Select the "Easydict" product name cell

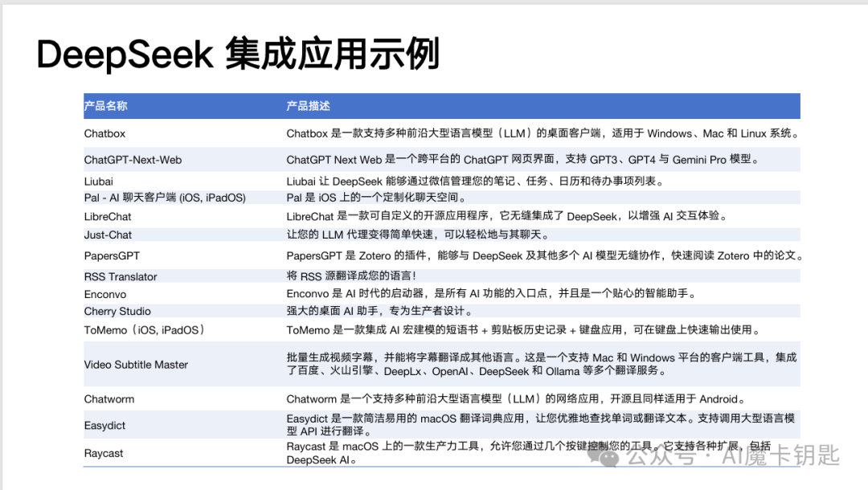pyautogui.click(x=104, y=425)
